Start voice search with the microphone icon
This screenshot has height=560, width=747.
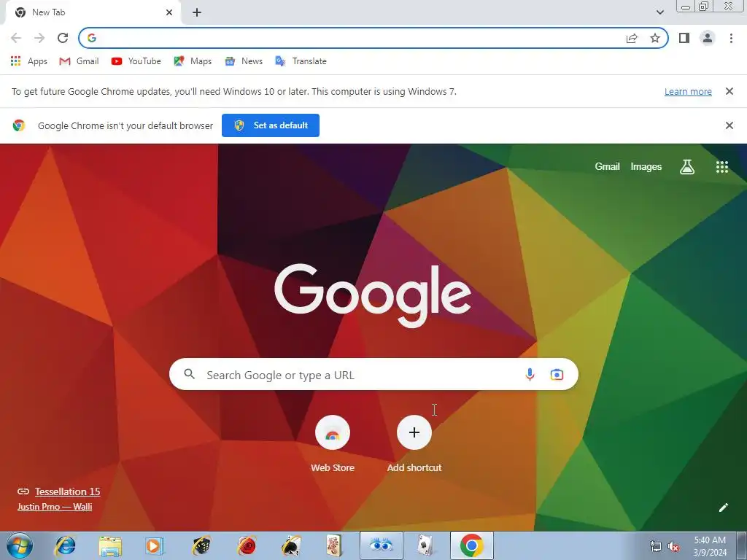pyautogui.click(x=530, y=375)
